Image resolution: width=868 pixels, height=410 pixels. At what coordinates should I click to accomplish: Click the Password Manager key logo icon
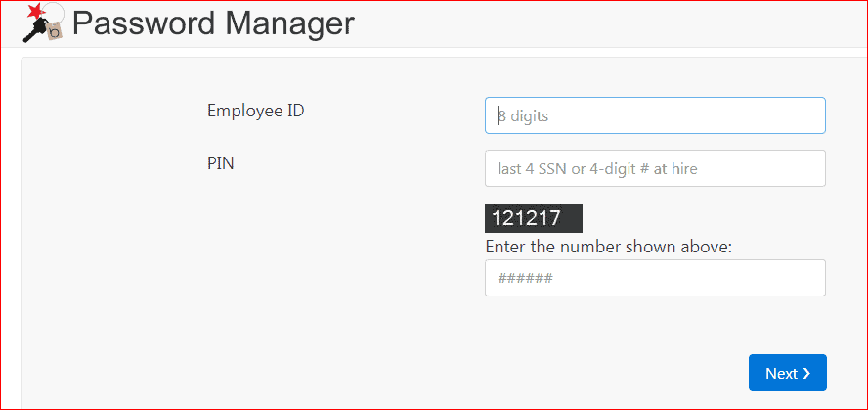(x=43, y=23)
